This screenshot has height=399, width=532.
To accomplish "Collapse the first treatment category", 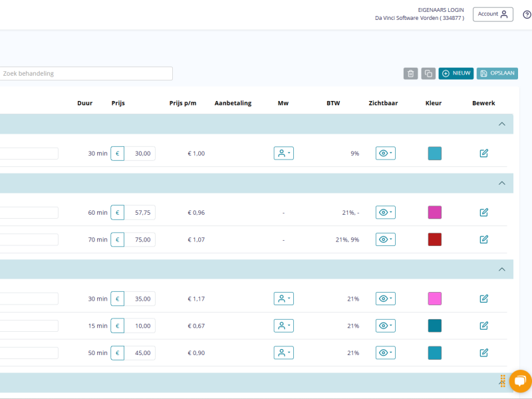I will click(502, 124).
